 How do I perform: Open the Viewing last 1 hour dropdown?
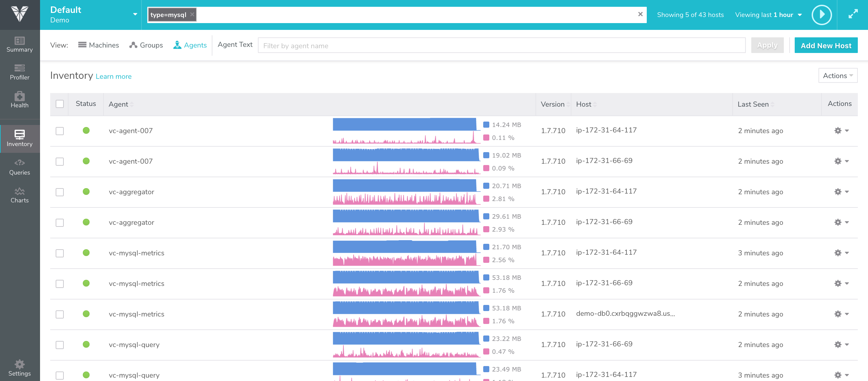768,15
